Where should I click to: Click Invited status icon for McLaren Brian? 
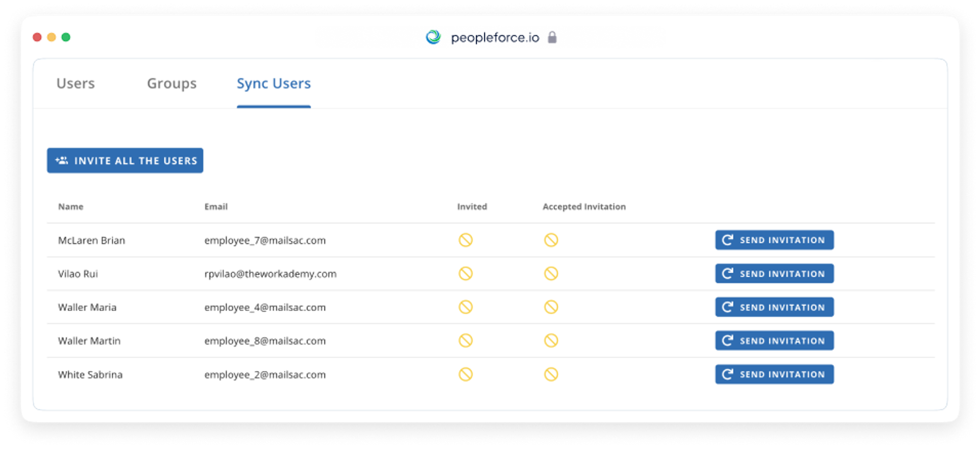pos(465,240)
